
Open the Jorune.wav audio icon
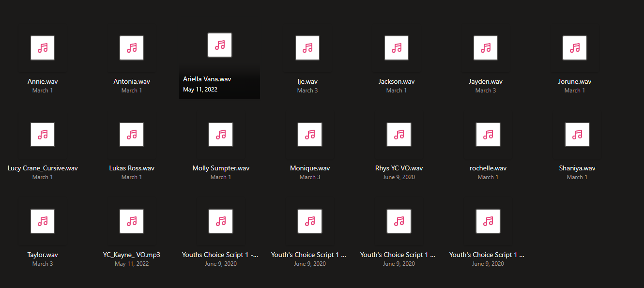575,48
